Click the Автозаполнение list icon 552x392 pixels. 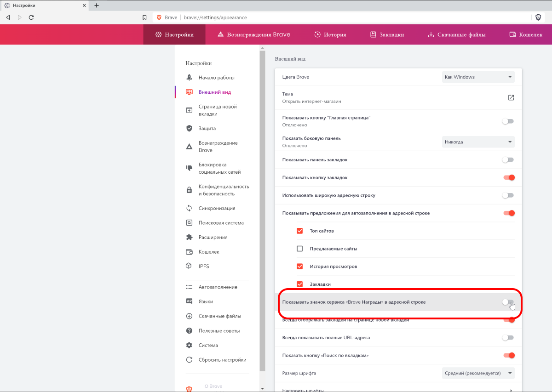tap(189, 287)
